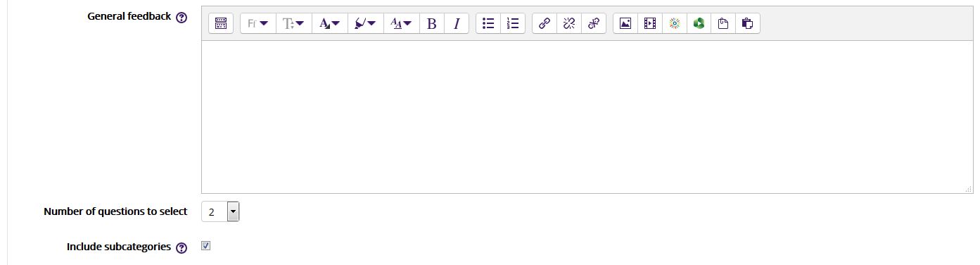
Task: Click the paste as plain text icon
Action: point(723,23)
